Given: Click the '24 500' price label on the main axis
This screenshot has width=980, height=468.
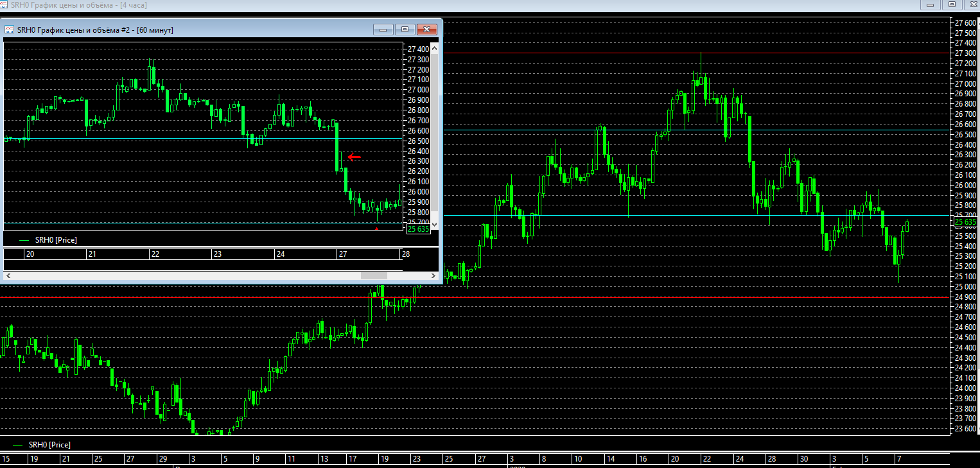Looking at the screenshot, I should coord(965,338).
